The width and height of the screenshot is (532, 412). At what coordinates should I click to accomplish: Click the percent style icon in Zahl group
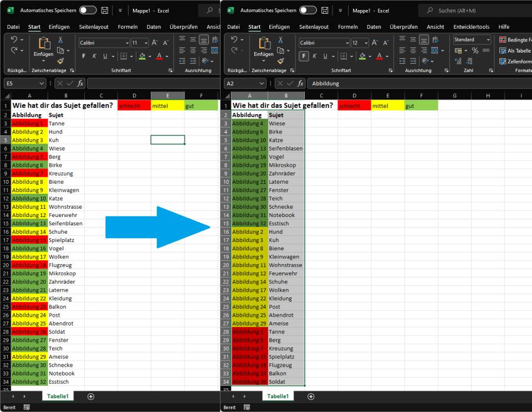(x=475, y=50)
